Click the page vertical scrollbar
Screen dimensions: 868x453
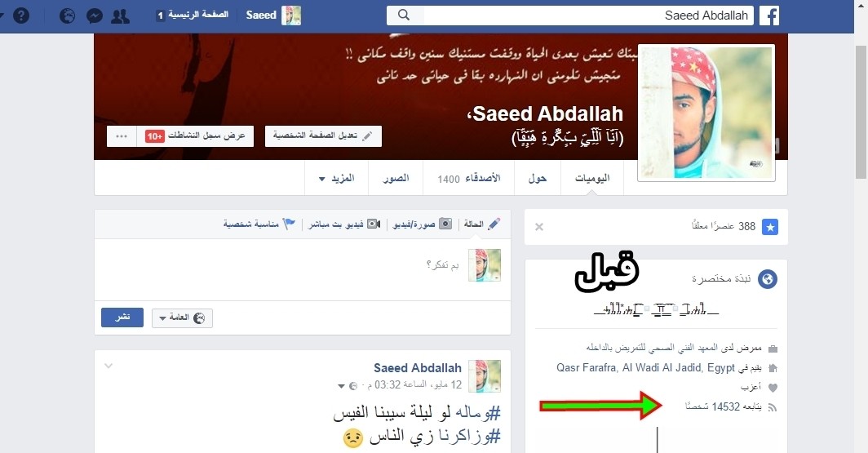[861, 111]
